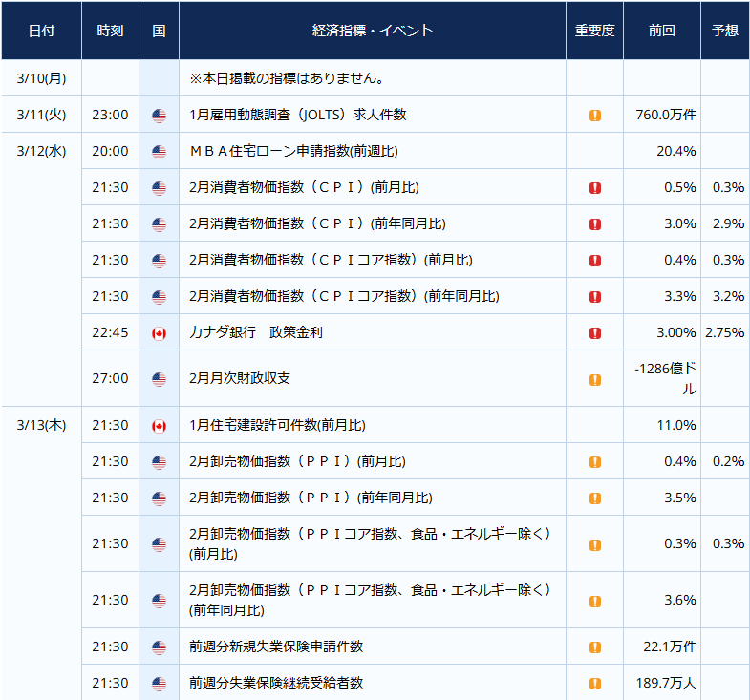Click the US flag in CPIコア指数 (前年同月比) row

pyautogui.click(x=159, y=297)
